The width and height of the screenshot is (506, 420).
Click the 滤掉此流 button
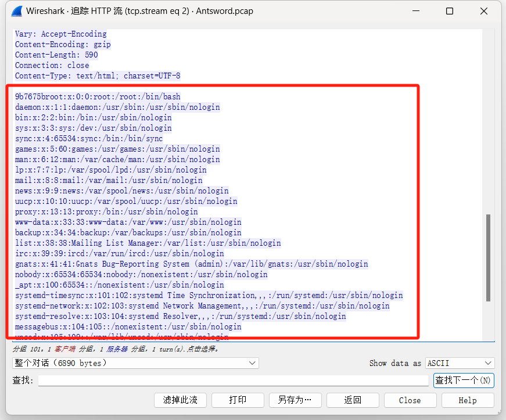pyautogui.click(x=180, y=400)
